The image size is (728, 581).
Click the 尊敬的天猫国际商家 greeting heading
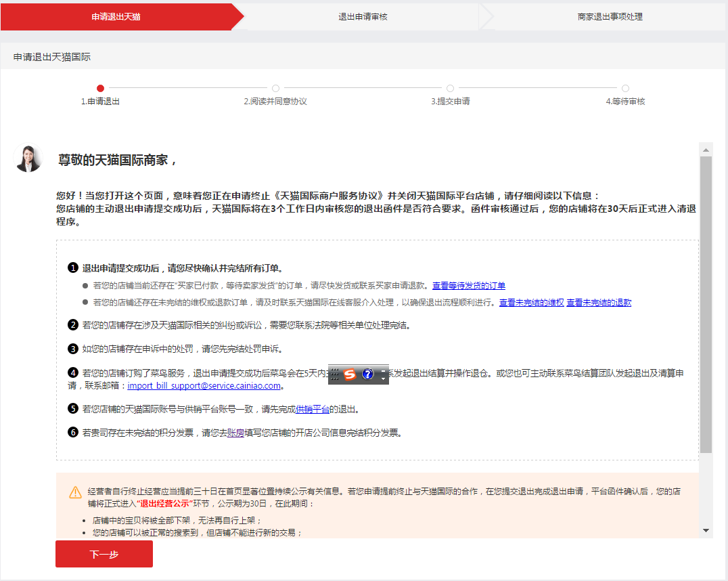tap(117, 160)
